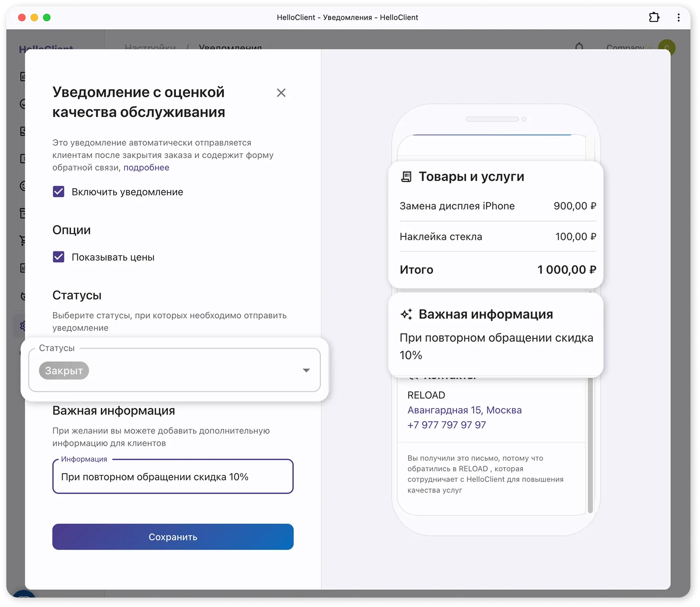
Task: Select Уведомления in the breadcrumb
Action: 231,48
